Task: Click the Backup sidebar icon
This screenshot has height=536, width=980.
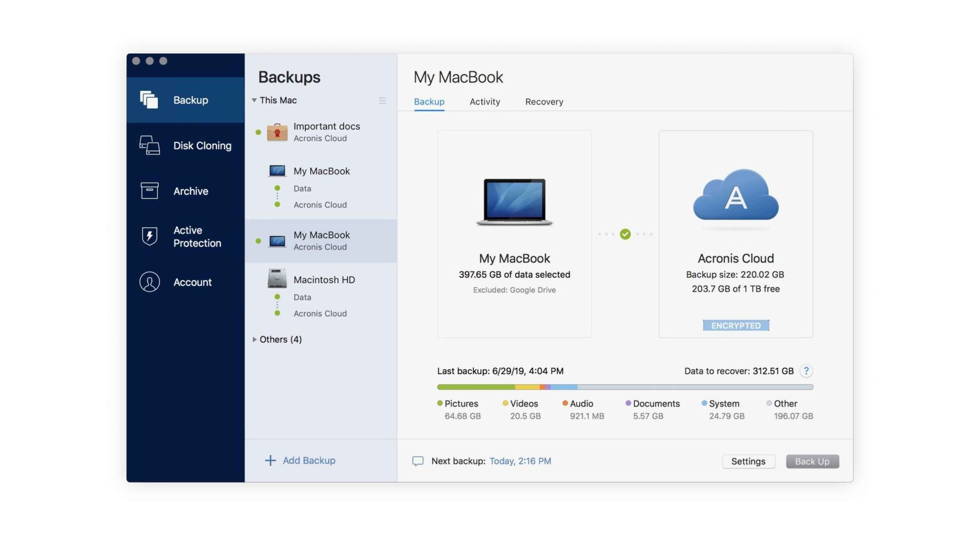Action: tap(147, 100)
